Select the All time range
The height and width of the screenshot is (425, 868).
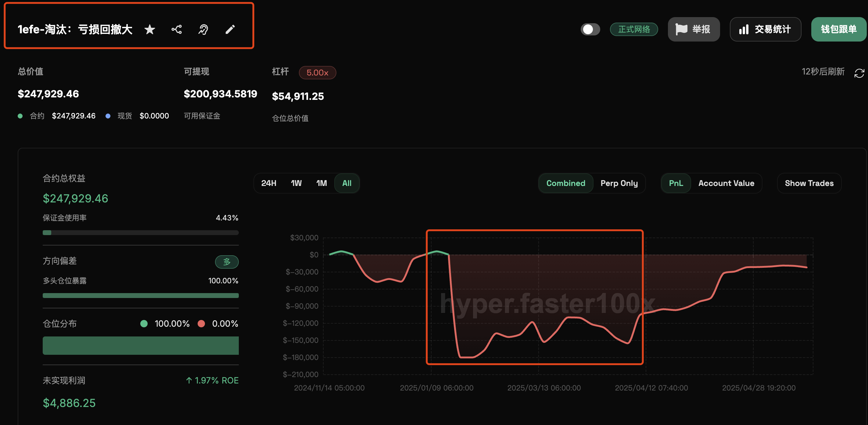(347, 183)
